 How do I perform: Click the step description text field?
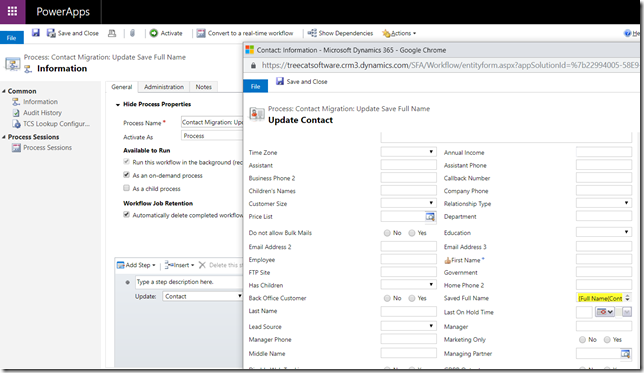(x=189, y=282)
